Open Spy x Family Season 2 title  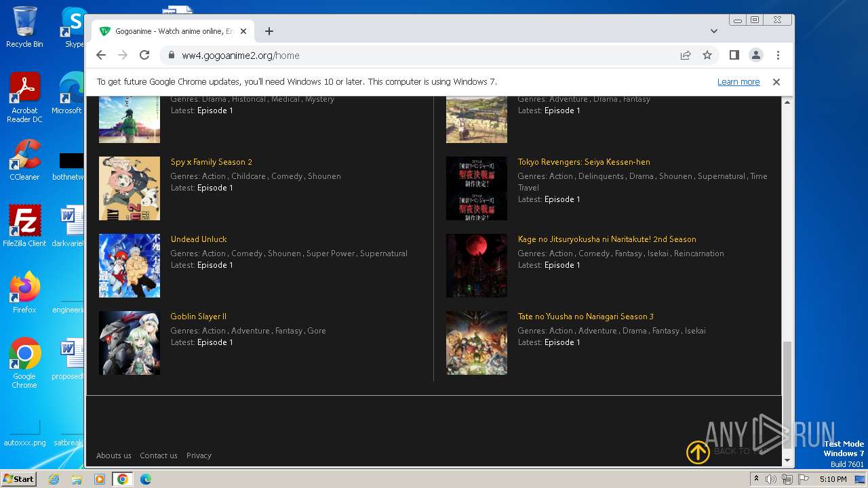point(212,162)
